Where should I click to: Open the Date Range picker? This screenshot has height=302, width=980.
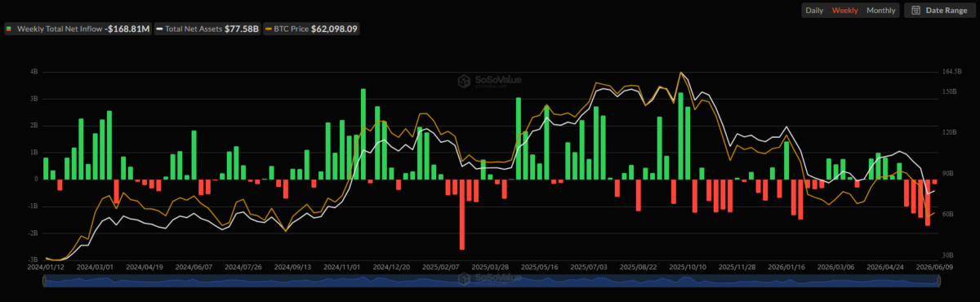940,11
